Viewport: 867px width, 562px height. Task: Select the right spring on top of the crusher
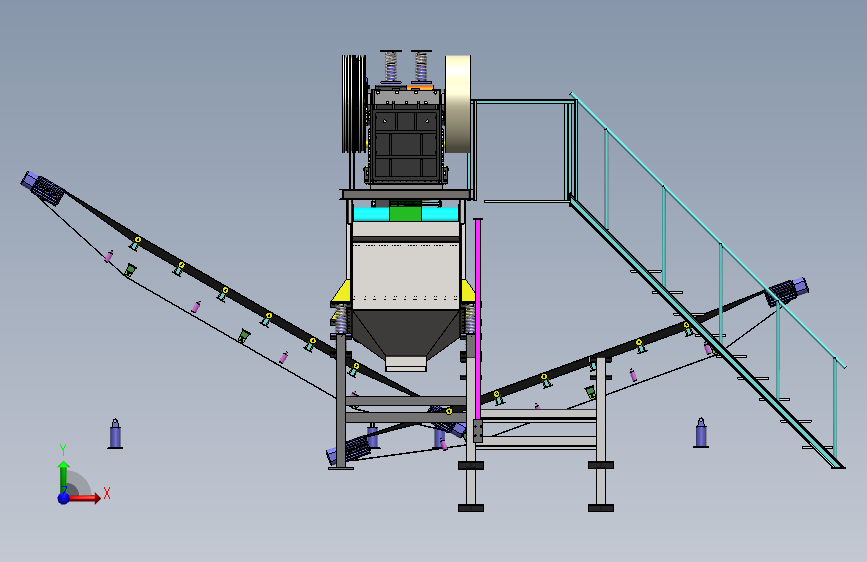421,66
